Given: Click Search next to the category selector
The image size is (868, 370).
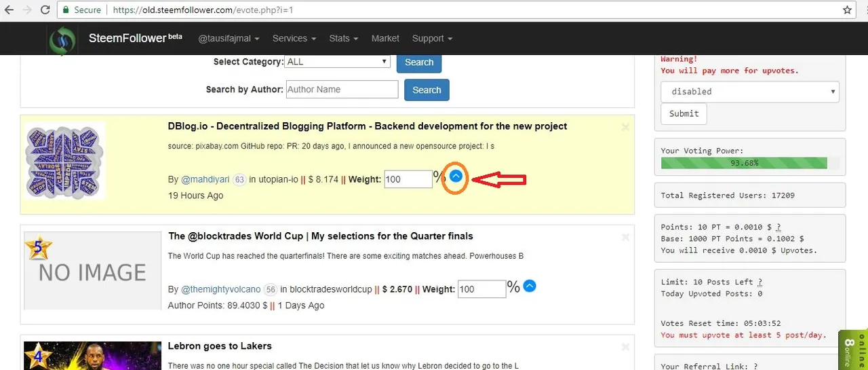Looking at the screenshot, I should [419, 62].
